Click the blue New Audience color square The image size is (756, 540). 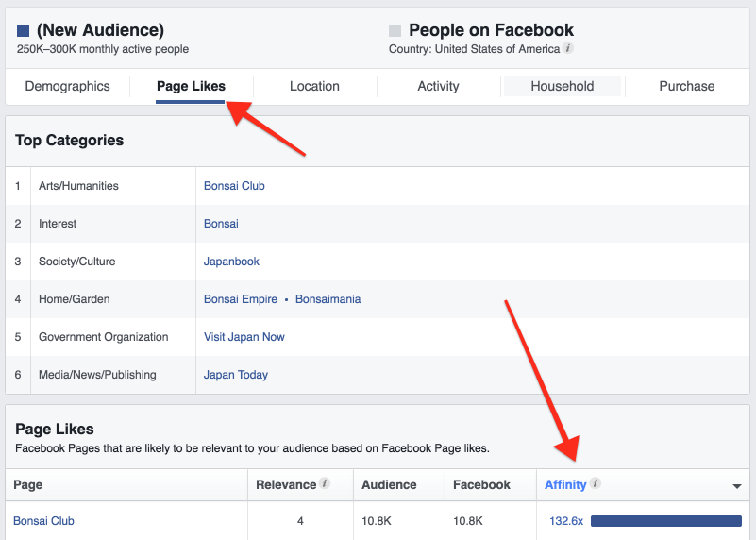coord(24,31)
